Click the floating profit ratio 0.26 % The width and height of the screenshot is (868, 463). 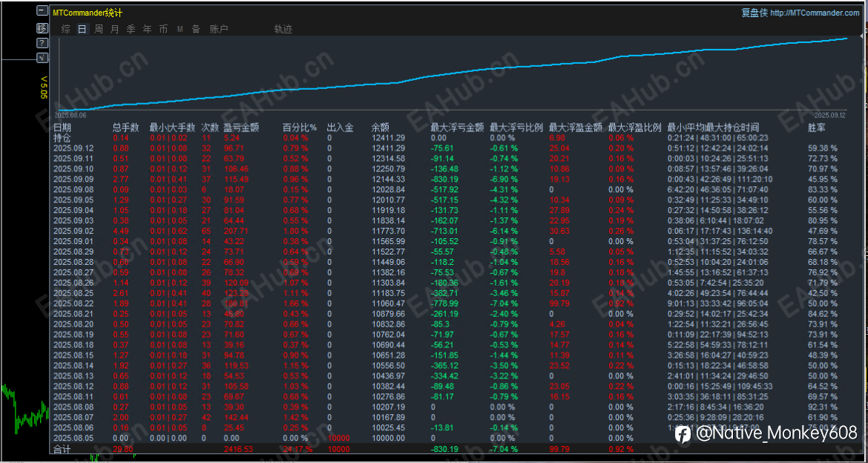point(620,231)
